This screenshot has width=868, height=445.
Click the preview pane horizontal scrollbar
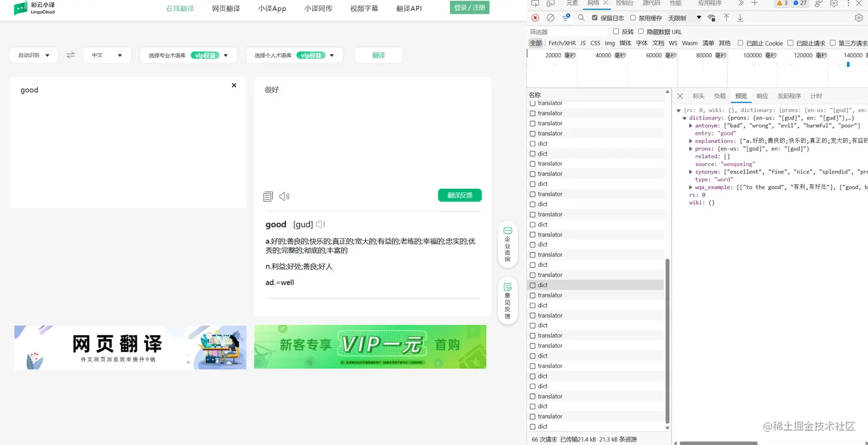click(718, 443)
